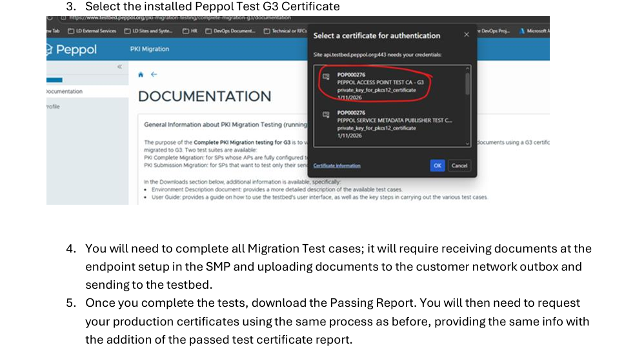Open the PKI Migration header item
The image size is (644, 352).
[x=150, y=49]
